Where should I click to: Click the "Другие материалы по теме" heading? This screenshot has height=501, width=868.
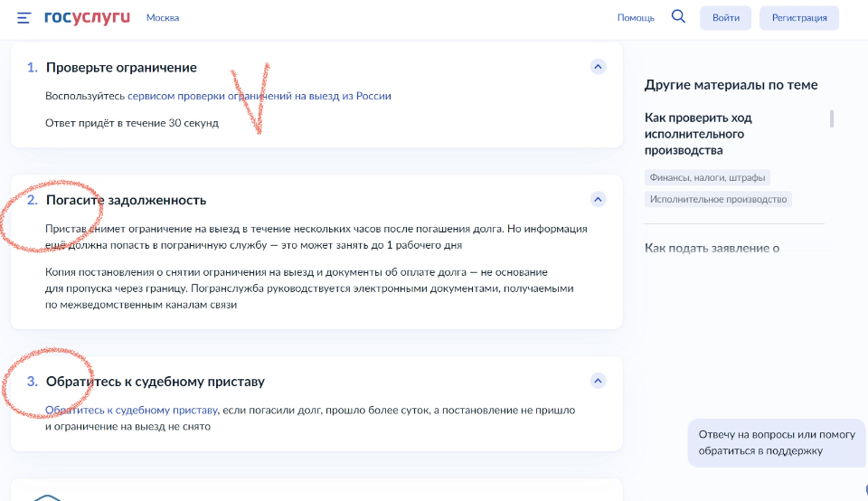coord(731,85)
